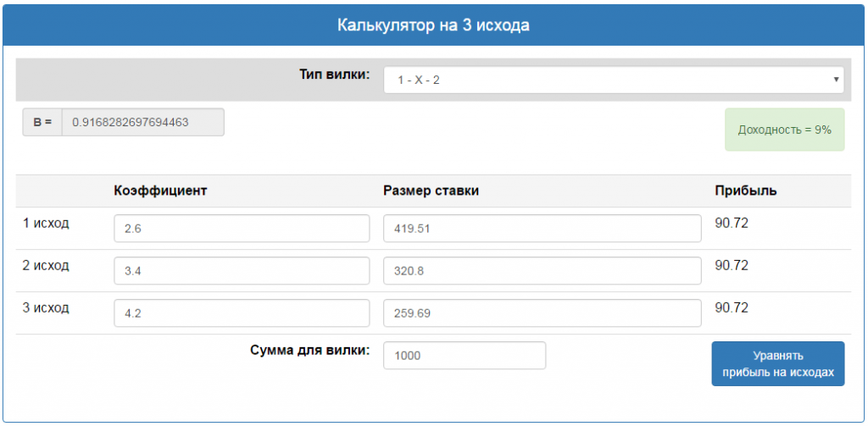This screenshot has width=868, height=426.
Task: Click the 'B =' addon label
Action: tap(42, 123)
